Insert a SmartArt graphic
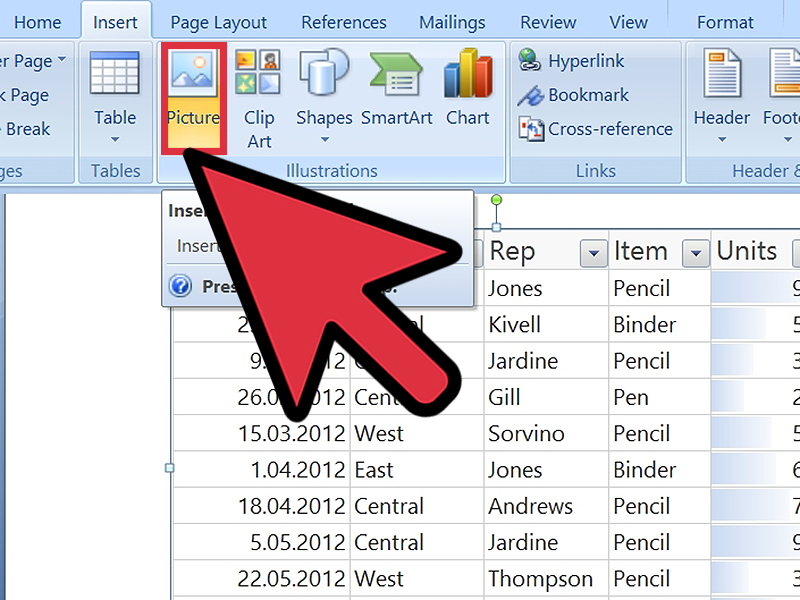Screen dimensions: 800x600 click(x=396, y=86)
